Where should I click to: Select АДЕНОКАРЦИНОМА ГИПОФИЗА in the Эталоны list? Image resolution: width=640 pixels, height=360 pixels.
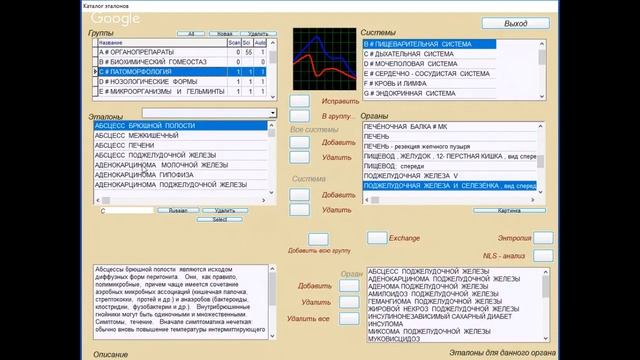180,175
